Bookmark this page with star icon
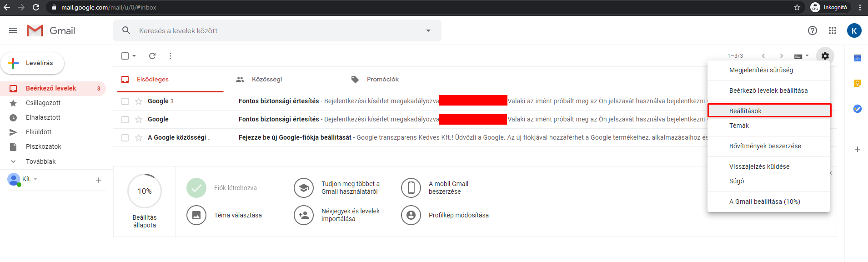Screen dimensions: 868x262 pyautogui.click(x=797, y=7)
